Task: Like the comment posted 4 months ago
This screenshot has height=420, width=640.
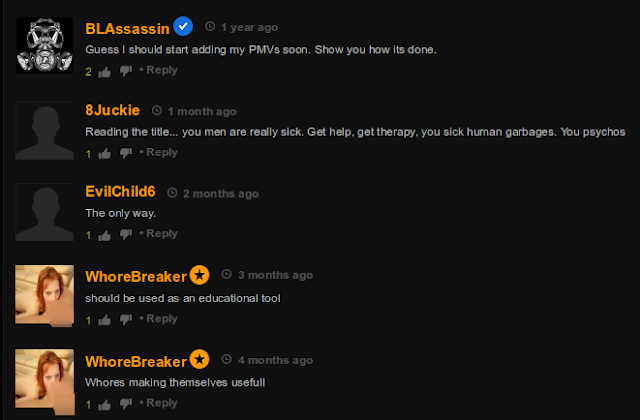Action: pyautogui.click(x=104, y=405)
